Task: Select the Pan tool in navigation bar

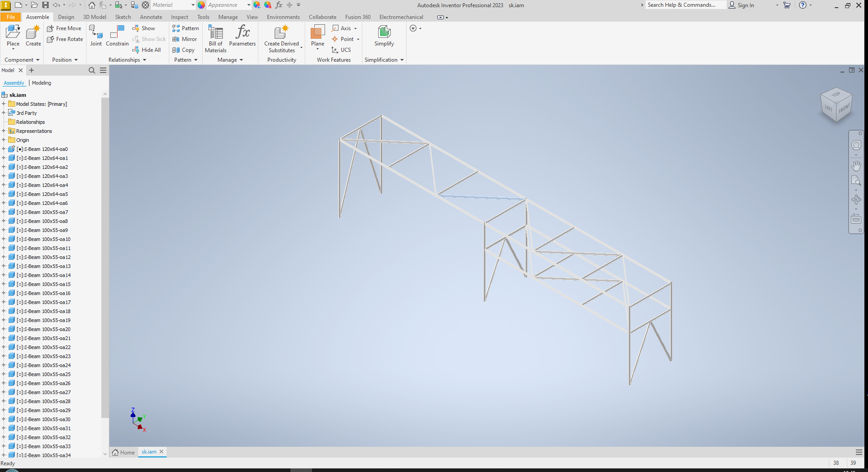Action: [x=856, y=165]
